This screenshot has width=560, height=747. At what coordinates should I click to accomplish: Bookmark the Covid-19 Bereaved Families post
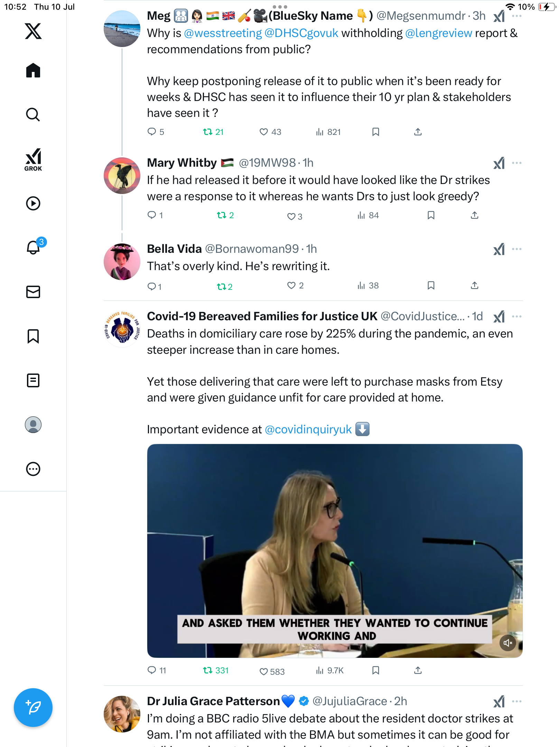(376, 671)
